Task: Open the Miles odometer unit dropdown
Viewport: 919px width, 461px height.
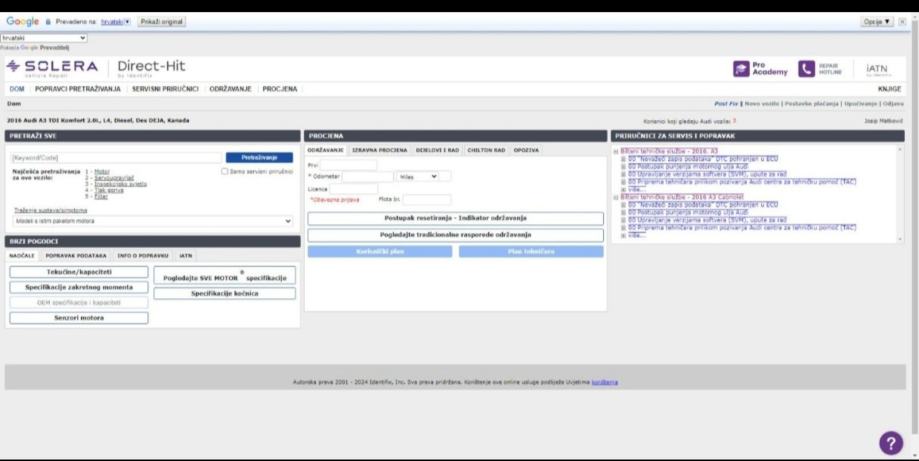Action: pos(417,176)
